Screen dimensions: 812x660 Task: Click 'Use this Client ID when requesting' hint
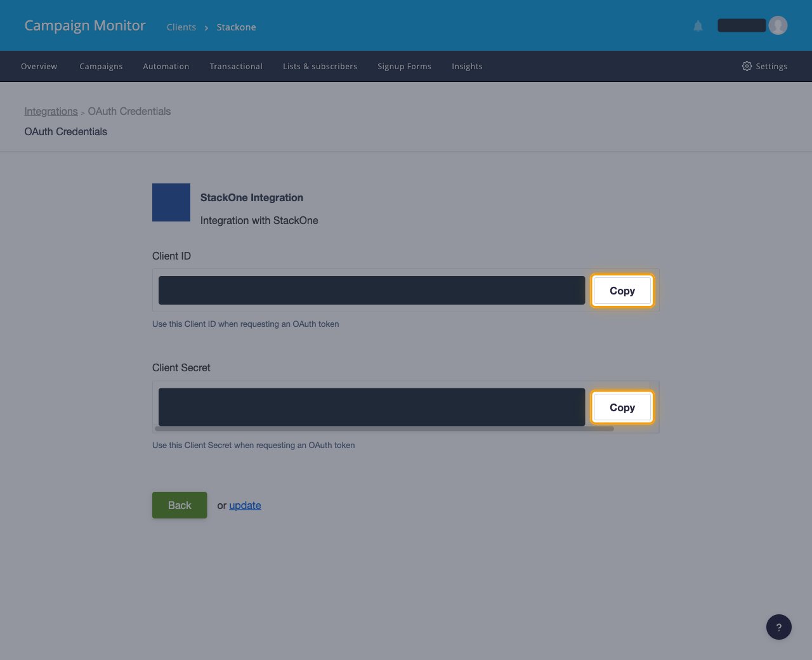click(246, 324)
